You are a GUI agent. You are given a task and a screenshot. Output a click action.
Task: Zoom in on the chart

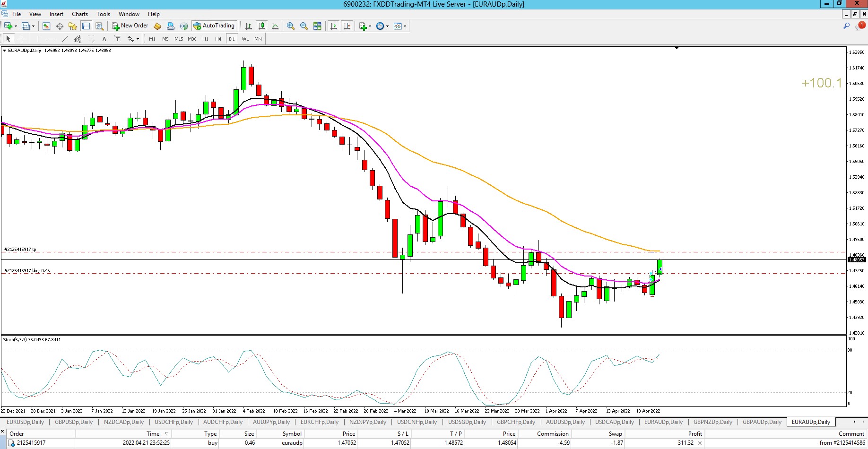pyautogui.click(x=291, y=26)
